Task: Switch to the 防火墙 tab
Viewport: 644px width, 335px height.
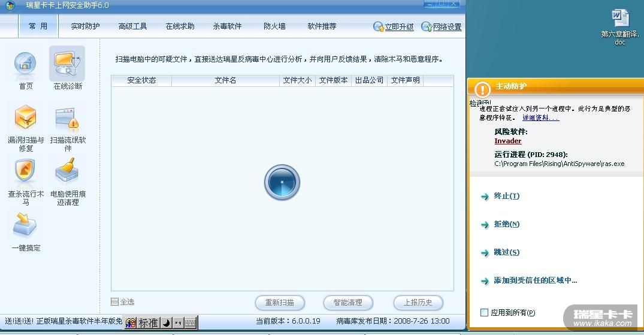Action: 274,26
